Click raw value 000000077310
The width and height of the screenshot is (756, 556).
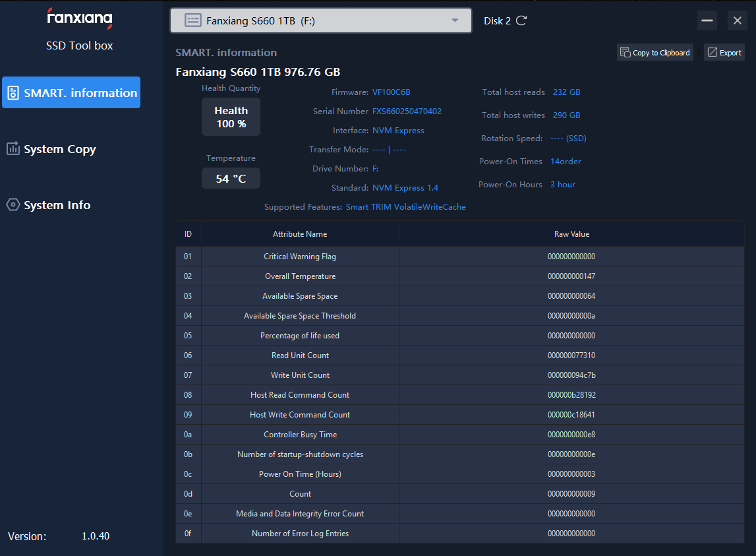click(x=571, y=355)
